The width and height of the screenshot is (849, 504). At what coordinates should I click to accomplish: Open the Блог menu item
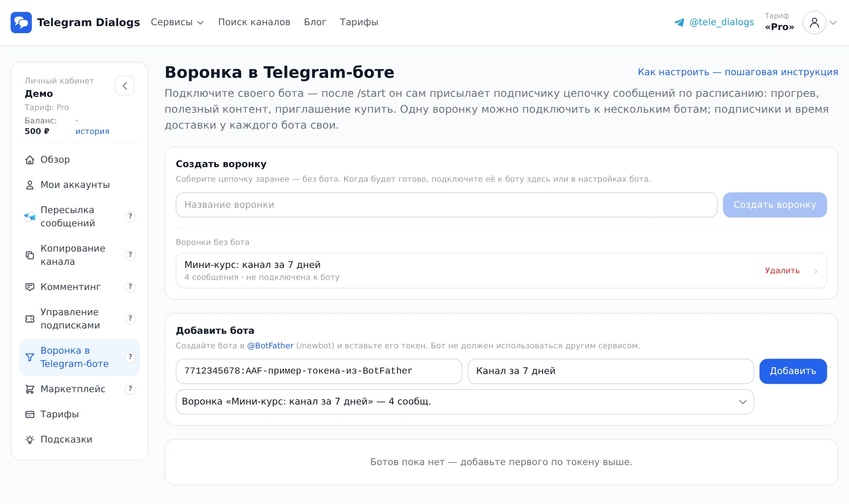tap(315, 22)
